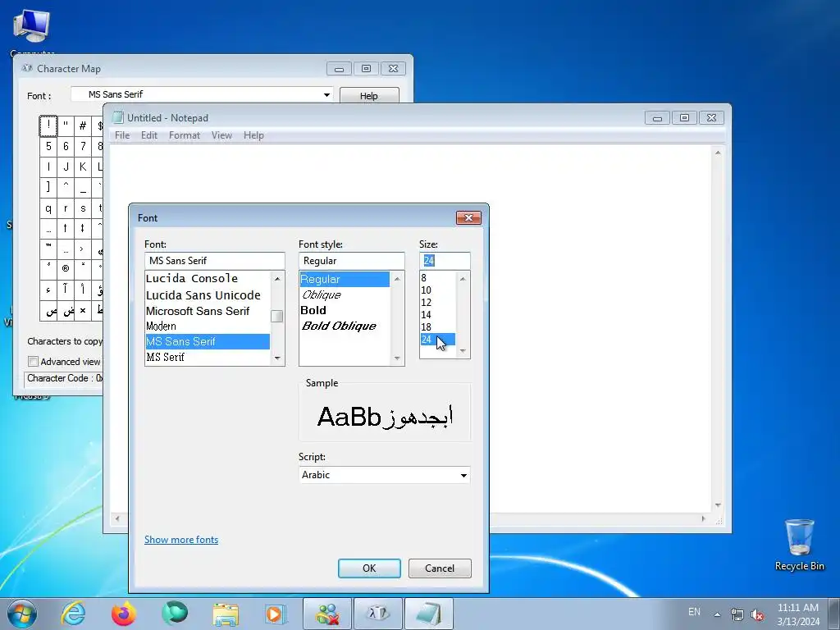
Task: Select the Computer desktop icon
Action: [32, 32]
